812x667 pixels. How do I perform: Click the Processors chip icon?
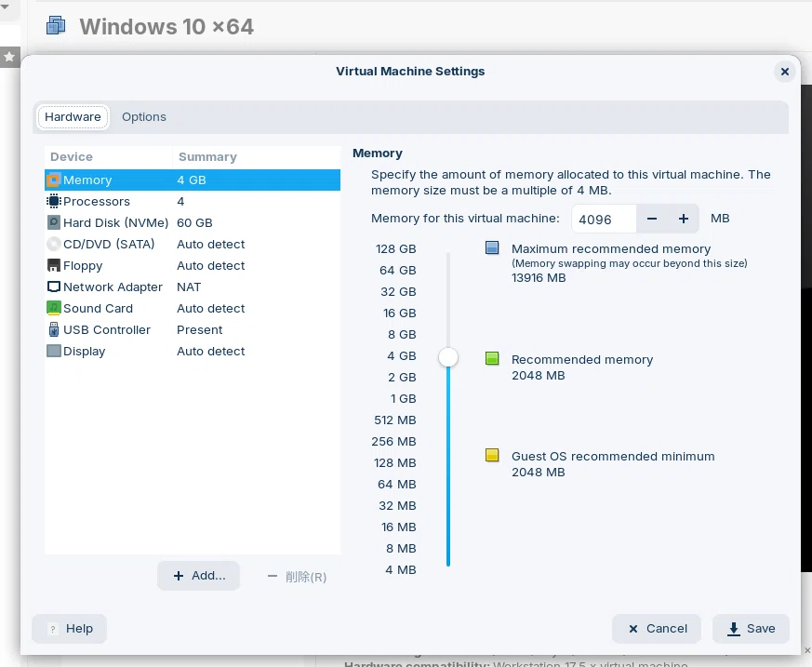click(x=53, y=201)
